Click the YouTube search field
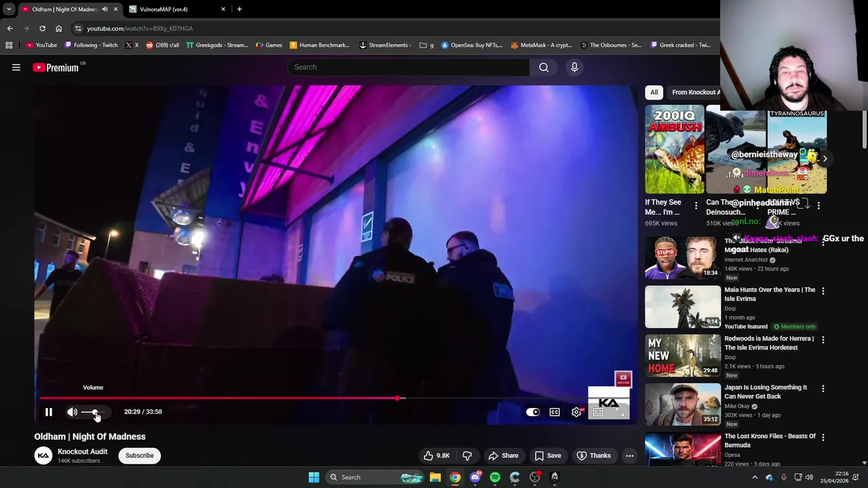The height and width of the screenshot is (488, 868). pos(409,67)
